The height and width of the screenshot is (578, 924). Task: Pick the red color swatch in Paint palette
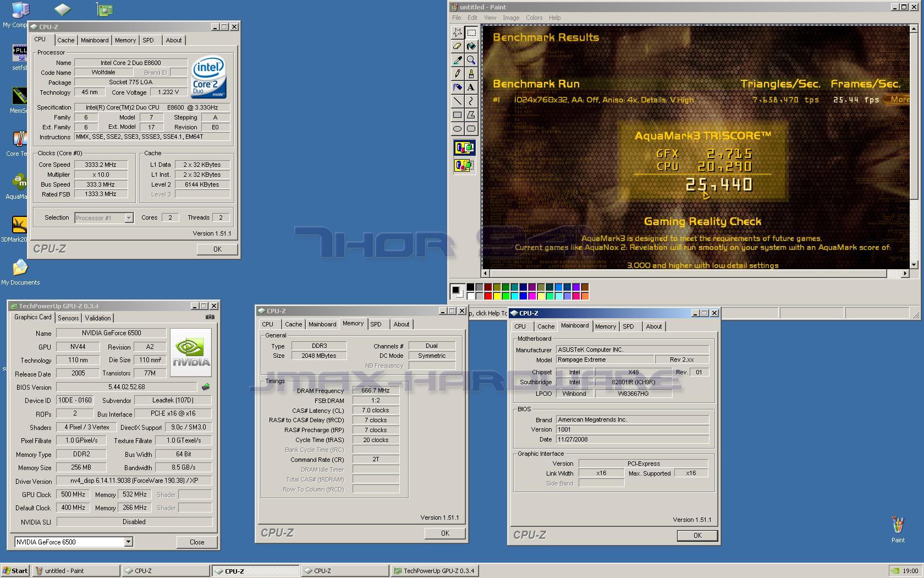[488, 296]
